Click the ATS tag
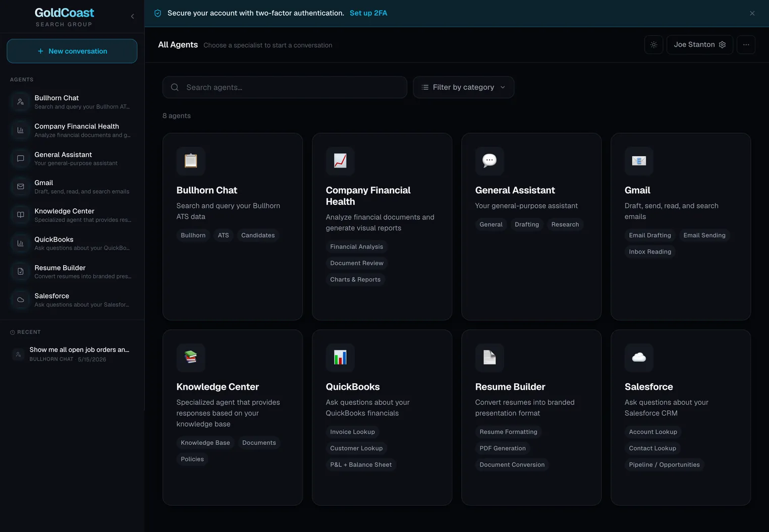Screen dimensions: 769x532 point(224,235)
